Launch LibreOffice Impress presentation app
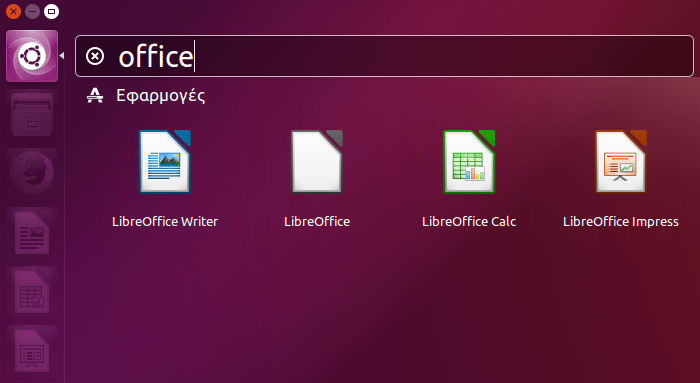 click(x=621, y=162)
